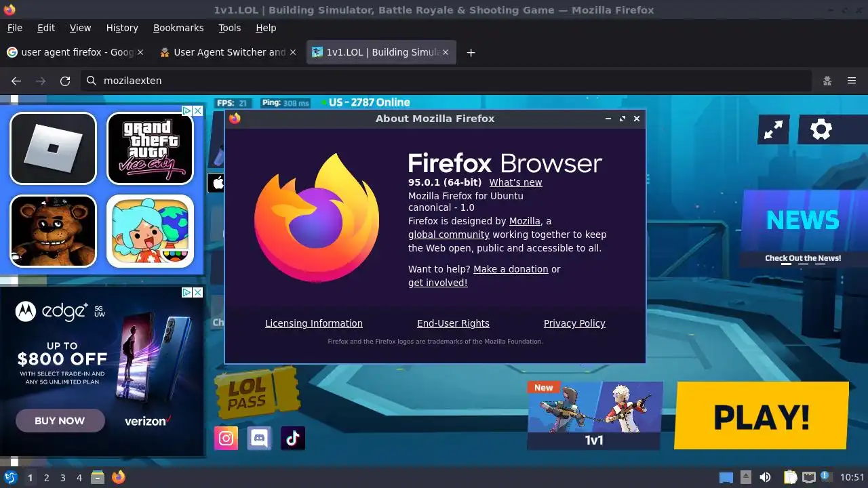Switch to workspace 4
The image size is (868, 488).
79,478
